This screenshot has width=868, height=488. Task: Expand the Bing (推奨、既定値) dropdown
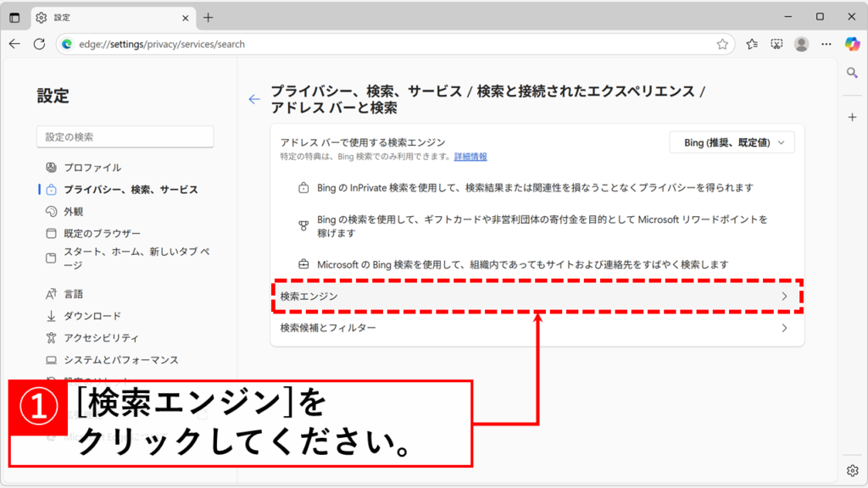pyautogui.click(x=732, y=142)
